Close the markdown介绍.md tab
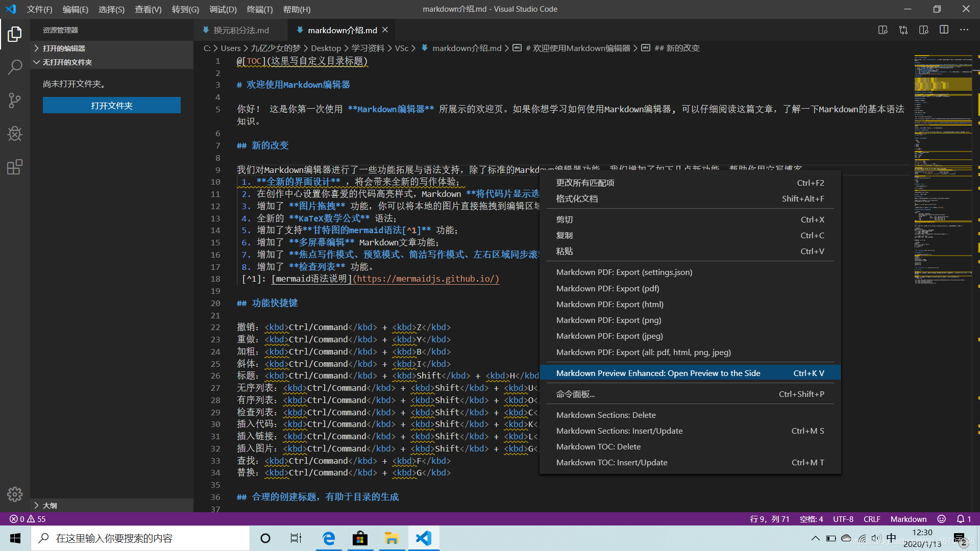The image size is (980, 551). tap(385, 30)
